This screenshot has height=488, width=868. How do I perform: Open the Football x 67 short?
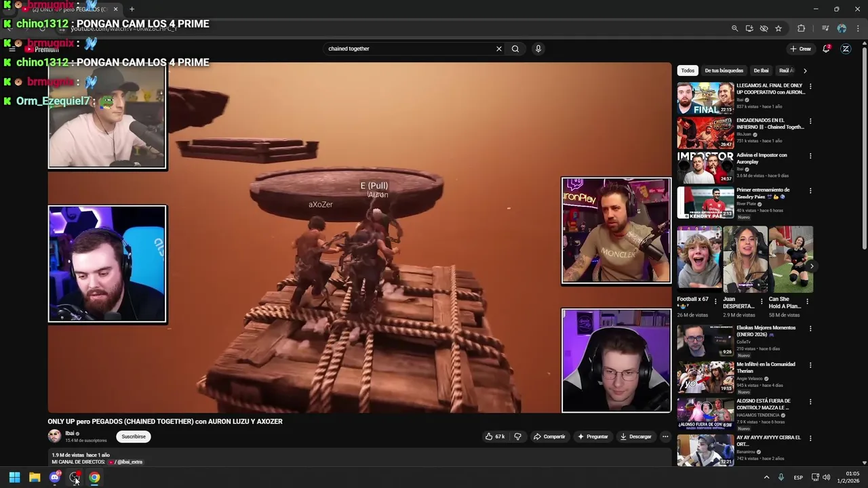[699, 260]
